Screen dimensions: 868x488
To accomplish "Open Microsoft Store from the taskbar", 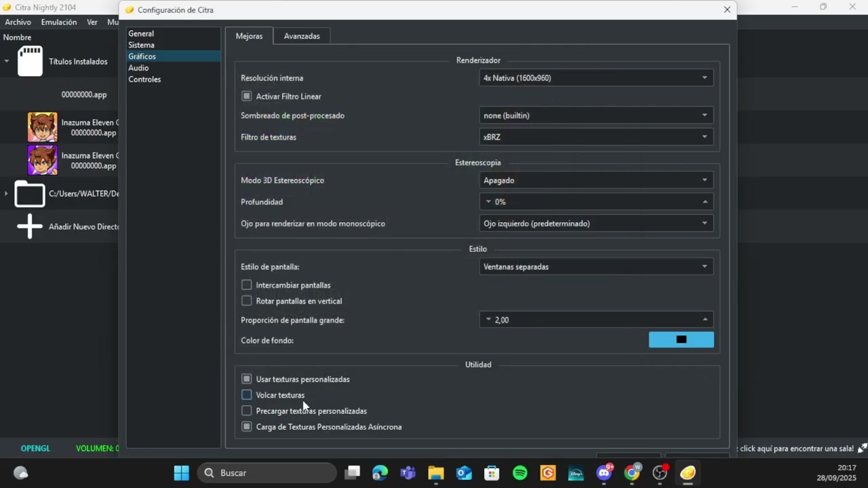I will click(x=492, y=472).
